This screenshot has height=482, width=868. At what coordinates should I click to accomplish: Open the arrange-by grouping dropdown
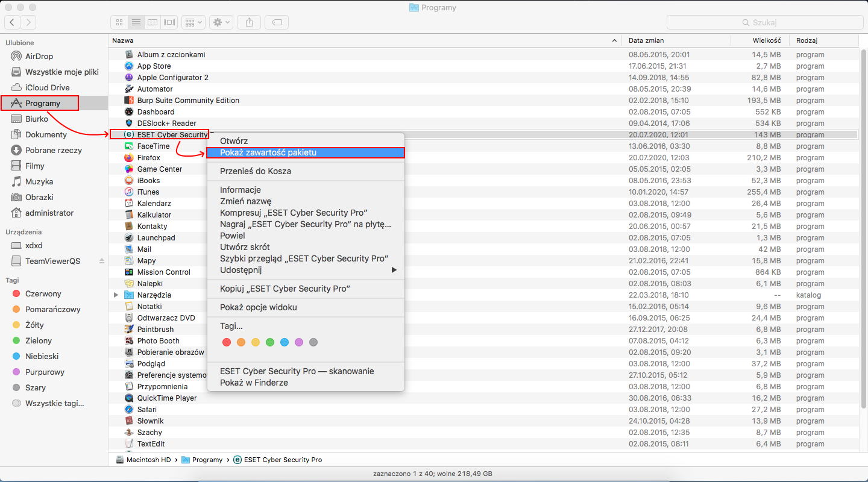(193, 22)
